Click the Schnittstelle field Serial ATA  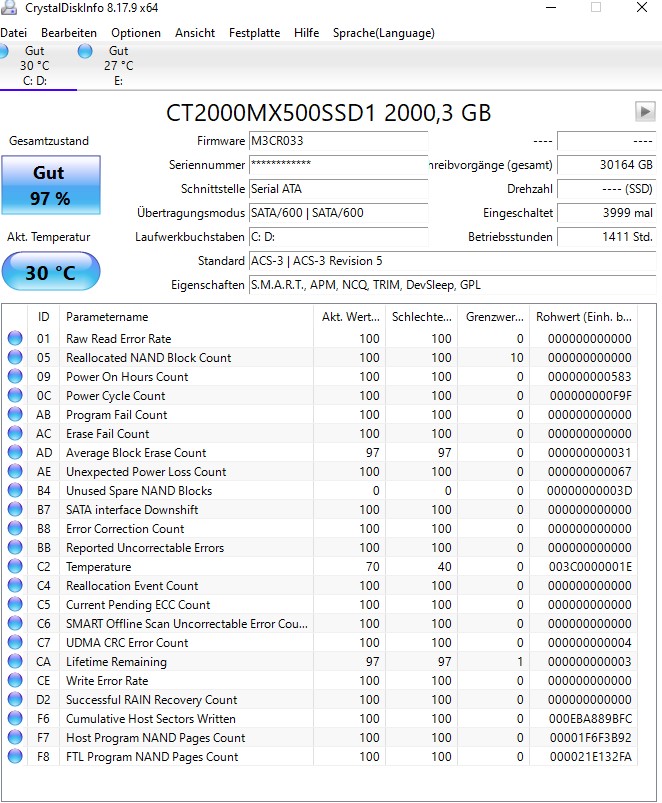(338, 189)
